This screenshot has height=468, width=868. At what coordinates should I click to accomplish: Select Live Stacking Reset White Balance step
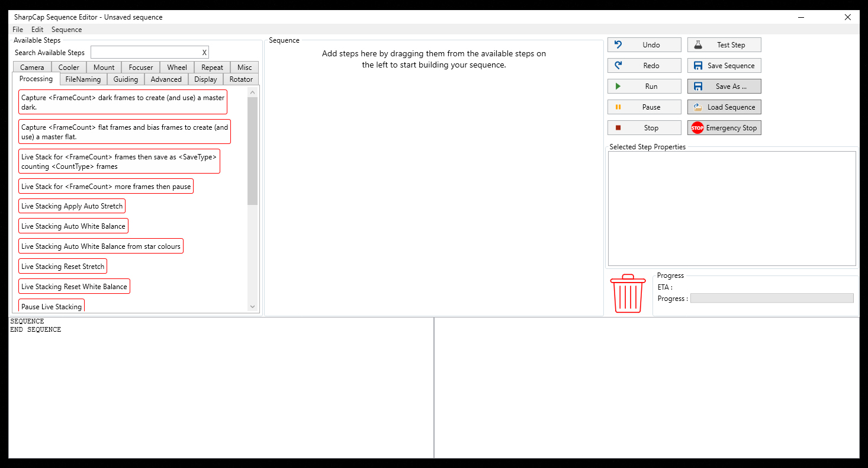[74, 287]
